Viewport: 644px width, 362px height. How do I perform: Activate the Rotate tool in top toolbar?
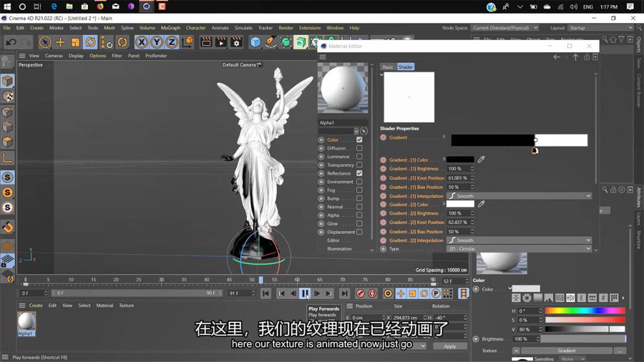click(x=91, y=42)
